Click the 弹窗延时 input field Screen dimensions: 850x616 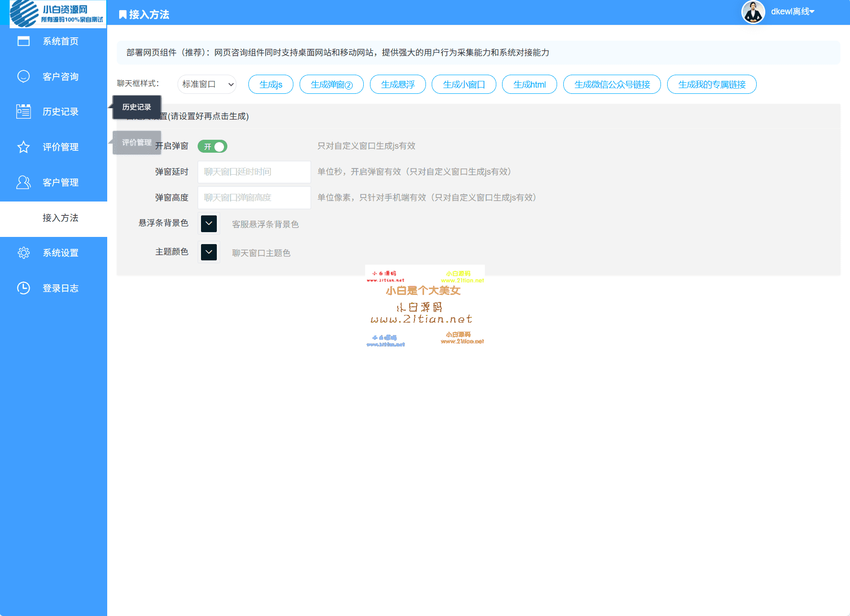(x=254, y=172)
